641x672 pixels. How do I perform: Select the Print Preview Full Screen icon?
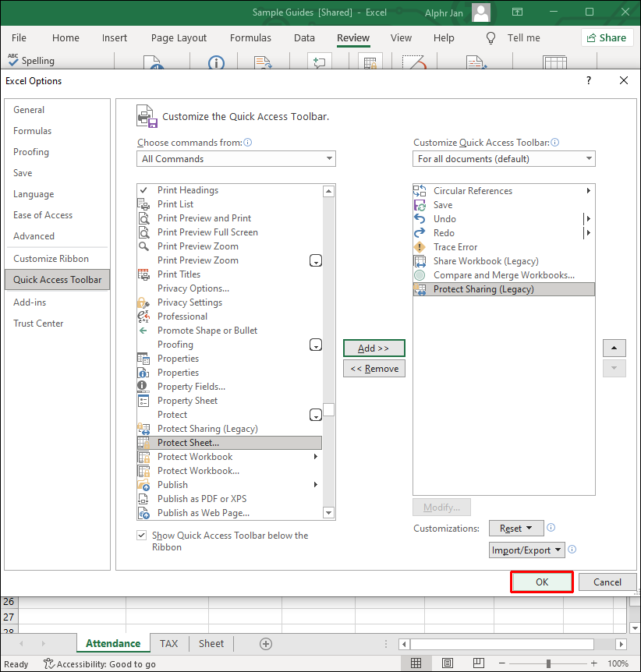[x=143, y=232]
